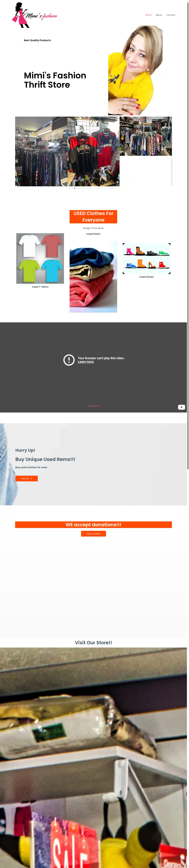This screenshot has height=868, width=189.
Task: Advance carousel with right arrow
Action: 169,152
